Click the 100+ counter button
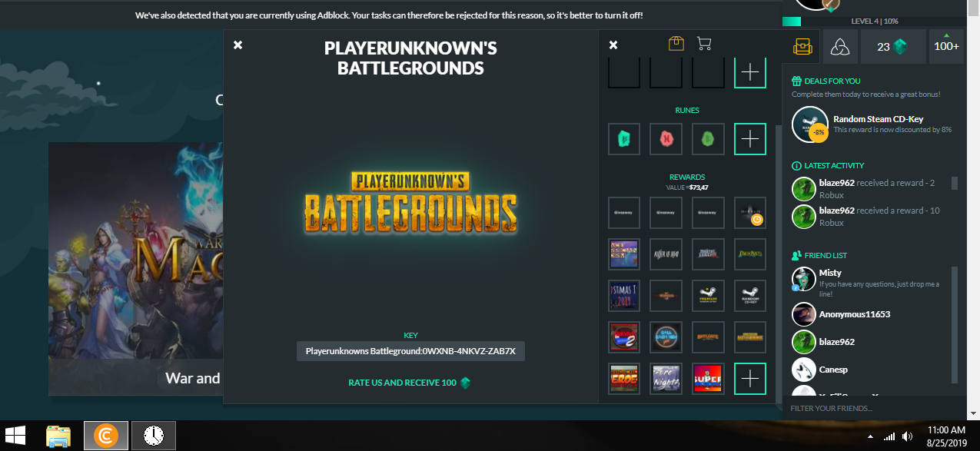The image size is (980, 451). click(x=946, y=47)
